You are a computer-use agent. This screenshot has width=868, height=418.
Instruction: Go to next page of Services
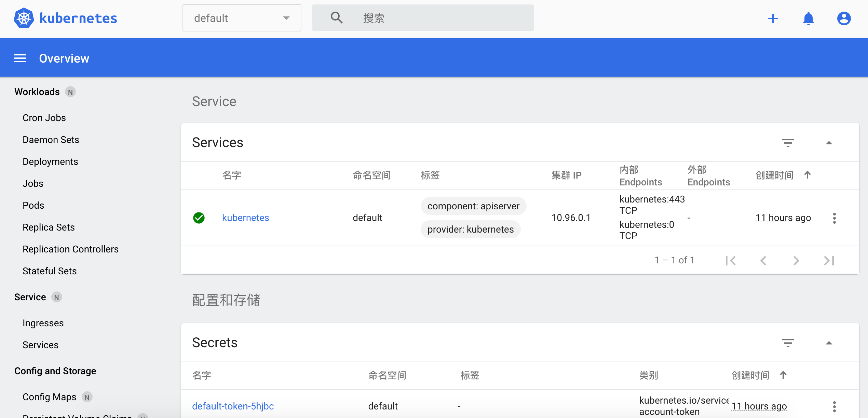coord(796,260)
